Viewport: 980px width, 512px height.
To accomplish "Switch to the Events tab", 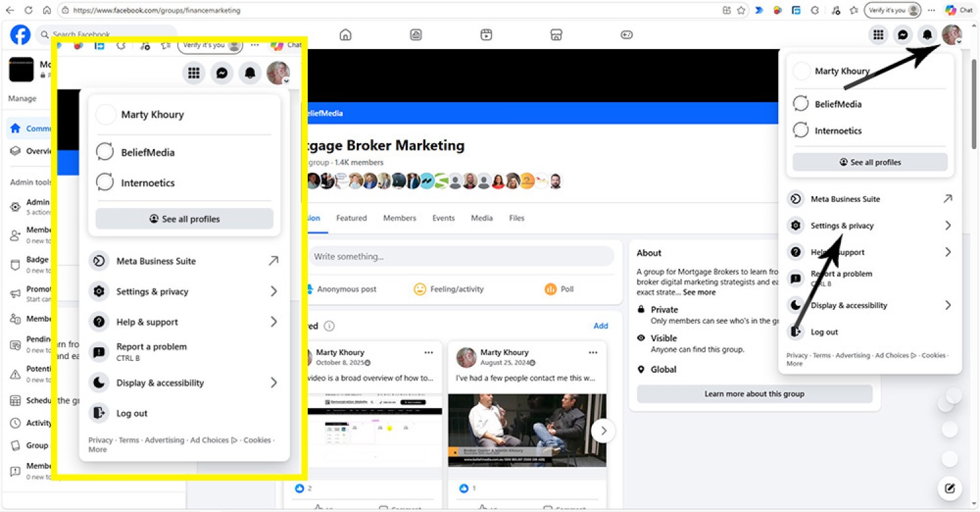I will tap(443, 218).
